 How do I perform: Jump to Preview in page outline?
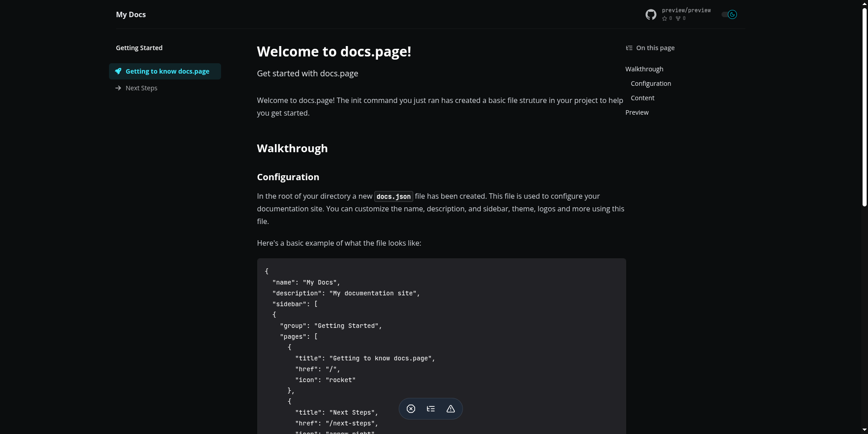tap(637, 112)
